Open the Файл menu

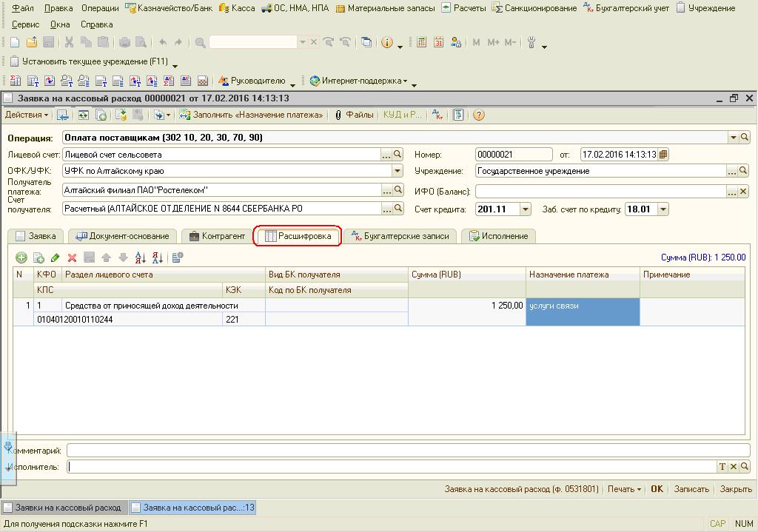(23, 8)
